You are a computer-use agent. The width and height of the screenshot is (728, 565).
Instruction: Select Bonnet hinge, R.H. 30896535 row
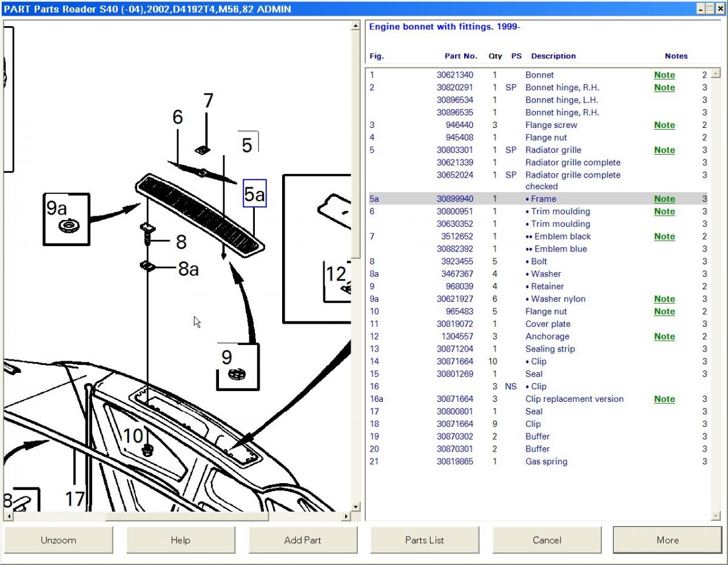[539, 112]
